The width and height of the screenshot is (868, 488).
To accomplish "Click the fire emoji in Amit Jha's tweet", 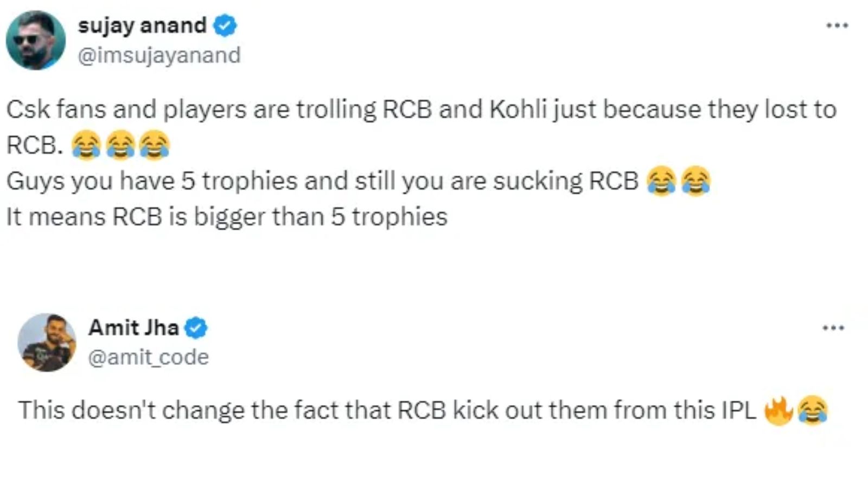I will click(x=778, y=410).
